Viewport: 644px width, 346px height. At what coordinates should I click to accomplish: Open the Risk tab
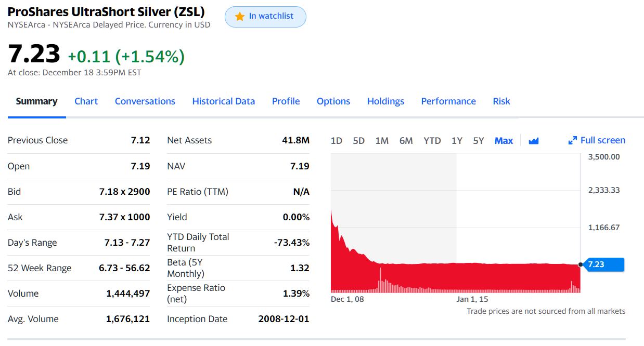(501, 101)
